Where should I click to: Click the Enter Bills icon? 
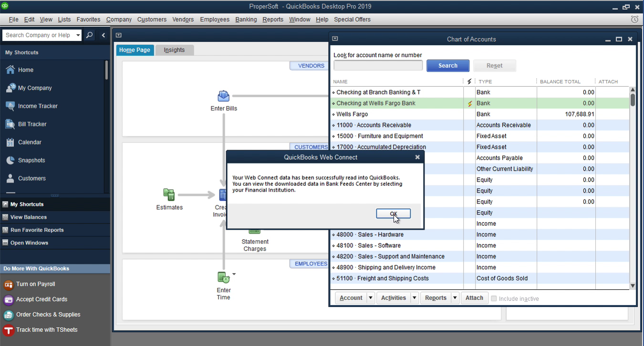coord(223,96)
